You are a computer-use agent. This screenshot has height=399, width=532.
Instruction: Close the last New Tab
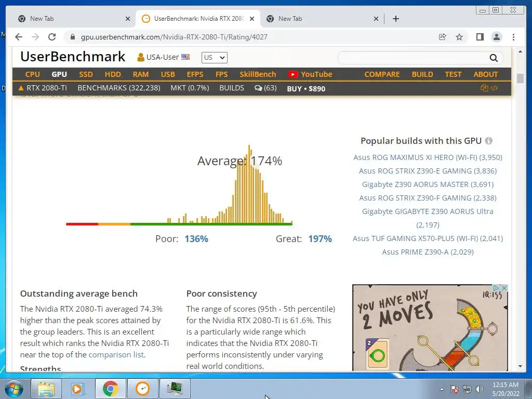(x=376, y=19)
